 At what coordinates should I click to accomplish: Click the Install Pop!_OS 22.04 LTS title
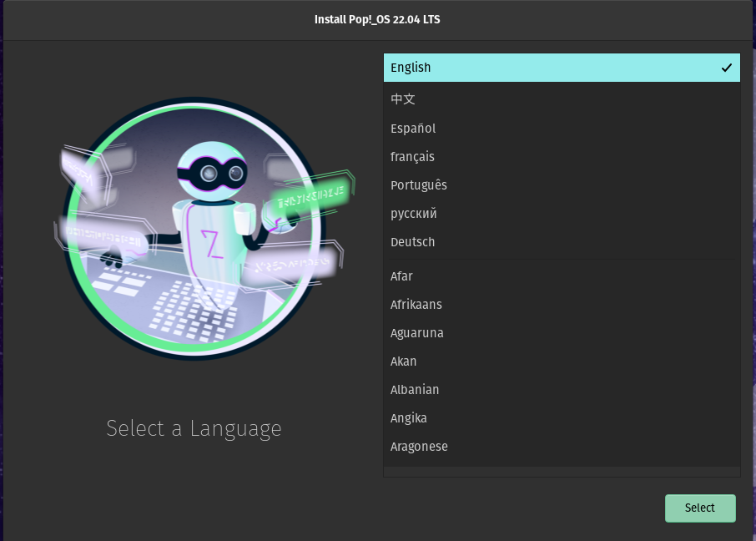377,20
